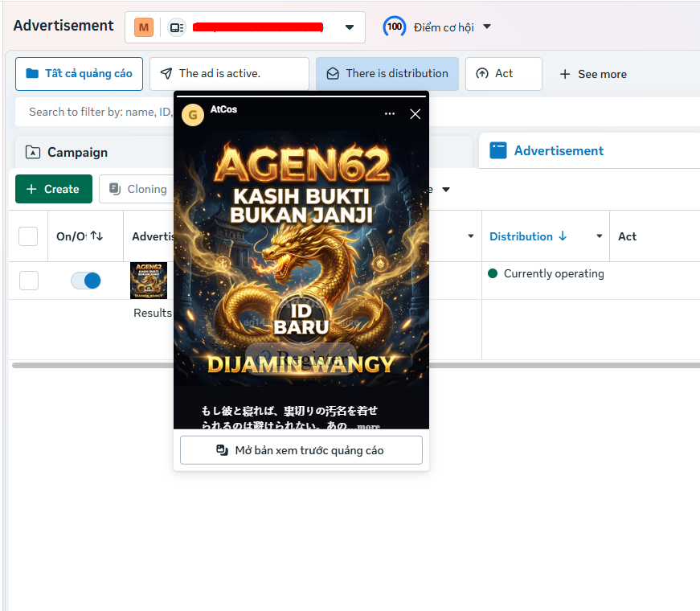This screenshot has width=700, height=611.
Task: Open 'The ad is active.' filter tab
Action: [229, 74]
